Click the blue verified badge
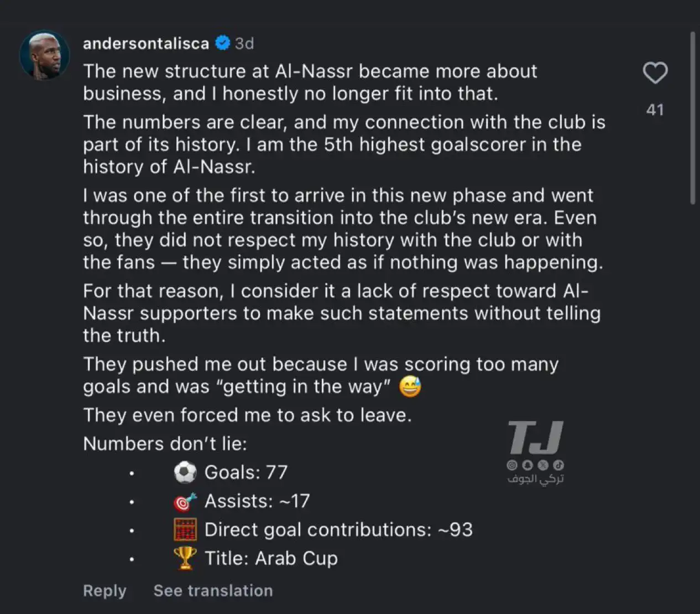700x614 pixels. 222,43
